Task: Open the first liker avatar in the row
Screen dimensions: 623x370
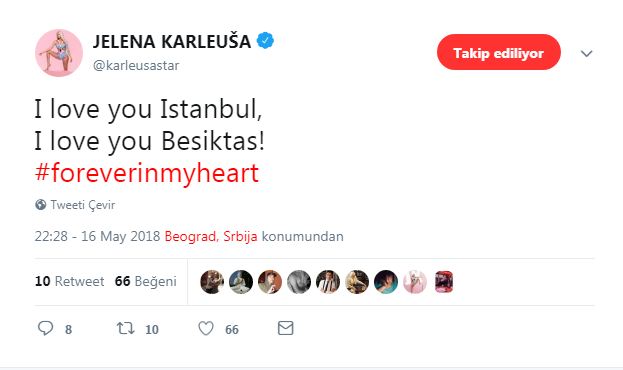Action: coord(212,282)
